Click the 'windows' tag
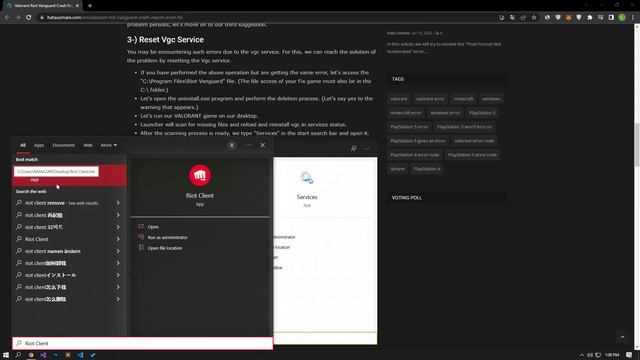This screenshot has height=360, width=640. pyautogui.click(x=491, y=99)
